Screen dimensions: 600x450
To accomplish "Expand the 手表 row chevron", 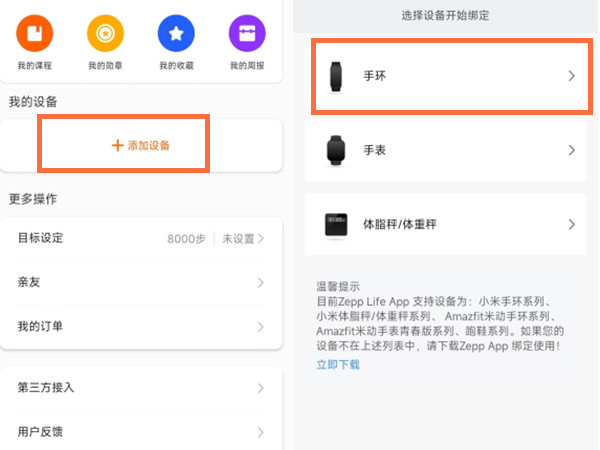I will (x=572, y=151).
